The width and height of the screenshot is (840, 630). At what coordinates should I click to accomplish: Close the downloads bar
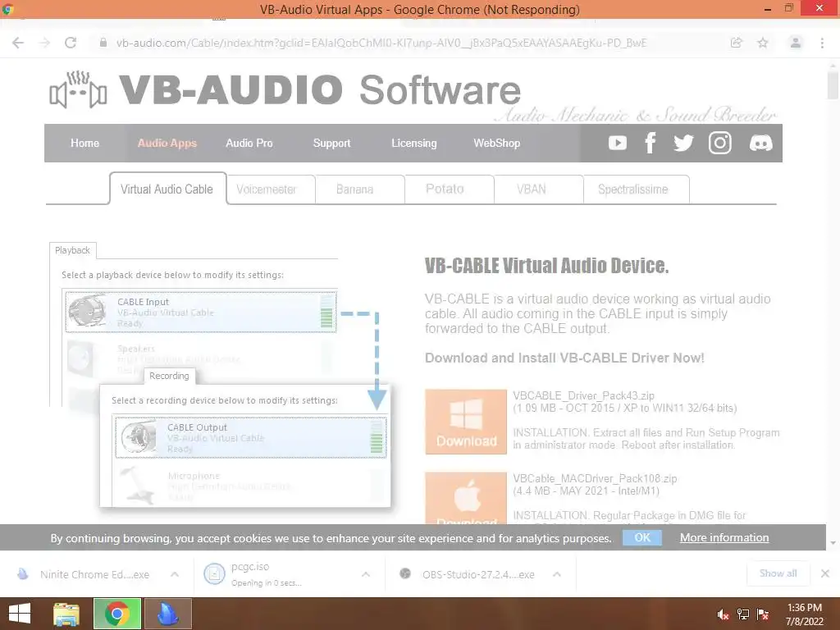[x=825, y=573]
